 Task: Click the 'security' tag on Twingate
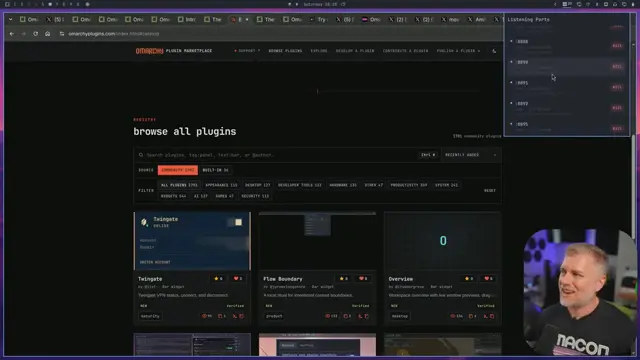tap(150, 316)
